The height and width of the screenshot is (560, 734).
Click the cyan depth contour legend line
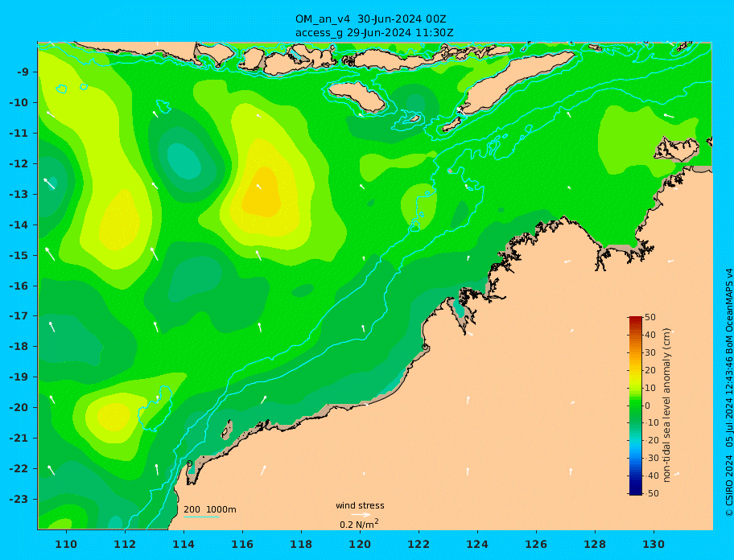(201, 517)
